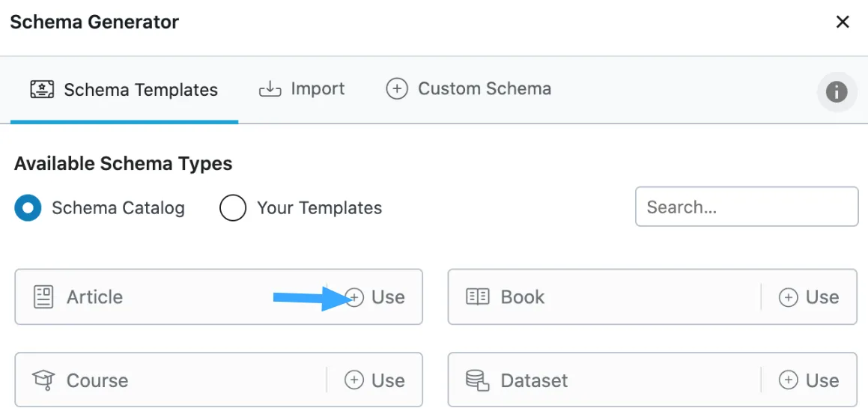The height and width of the screenshot is (414, 868).
Task: Open the Schema Templates tab
Action: pyautogui.click(x=124, y=91)
